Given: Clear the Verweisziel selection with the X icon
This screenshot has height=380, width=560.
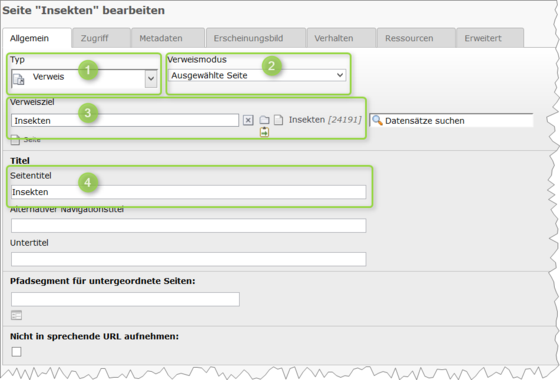Looking at the screenshot, I should point(248,120).
